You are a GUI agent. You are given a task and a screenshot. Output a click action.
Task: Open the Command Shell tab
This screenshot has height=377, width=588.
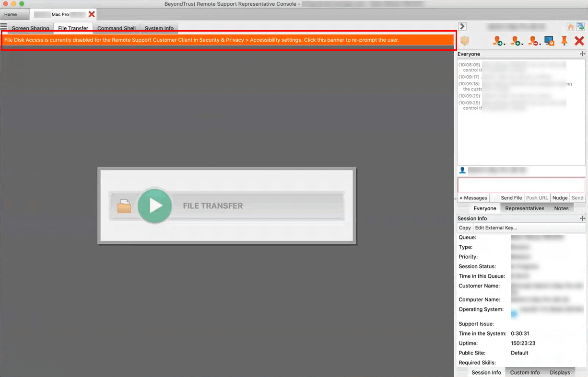117,28
